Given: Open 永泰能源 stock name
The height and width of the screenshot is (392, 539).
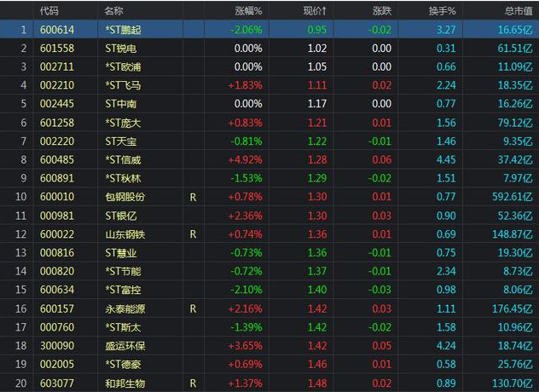Looking at the screenshot, I should click(x=125, y=308).
